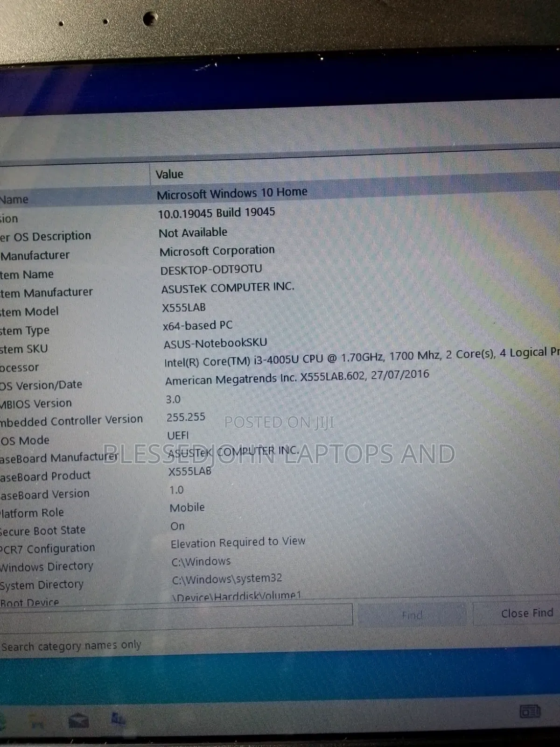Select the Microsoft Windows 10 Home value

(232, 193)
